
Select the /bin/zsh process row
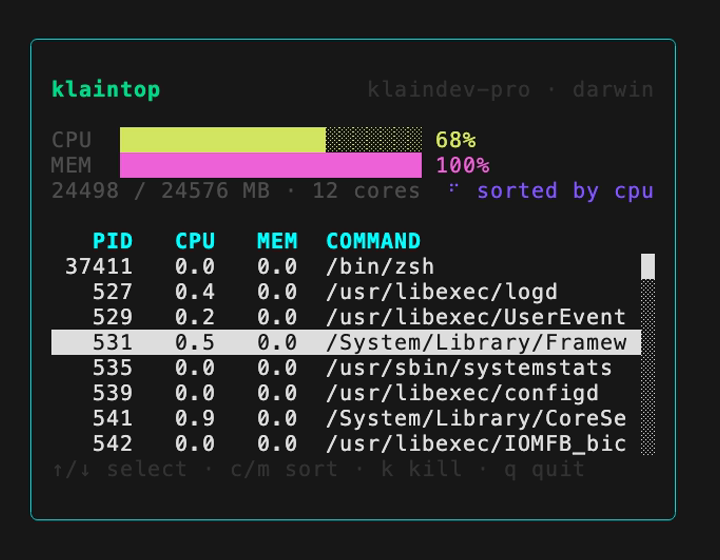click(346, 266)
